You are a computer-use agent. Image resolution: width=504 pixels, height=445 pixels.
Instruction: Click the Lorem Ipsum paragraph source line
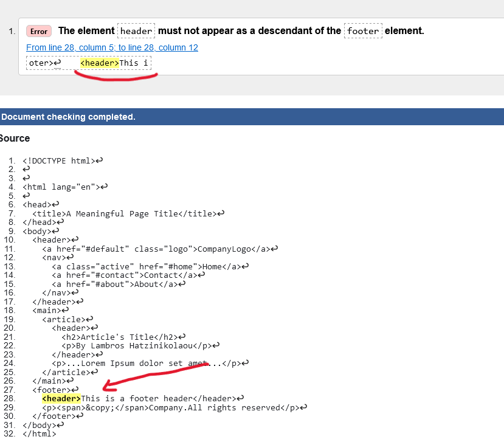(147, 364)
